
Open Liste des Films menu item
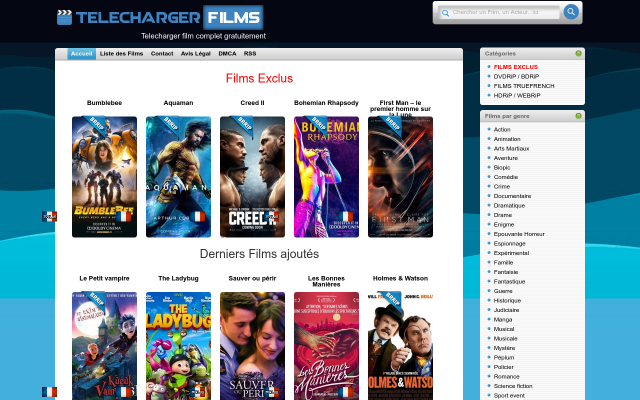(x=121, y=54)
